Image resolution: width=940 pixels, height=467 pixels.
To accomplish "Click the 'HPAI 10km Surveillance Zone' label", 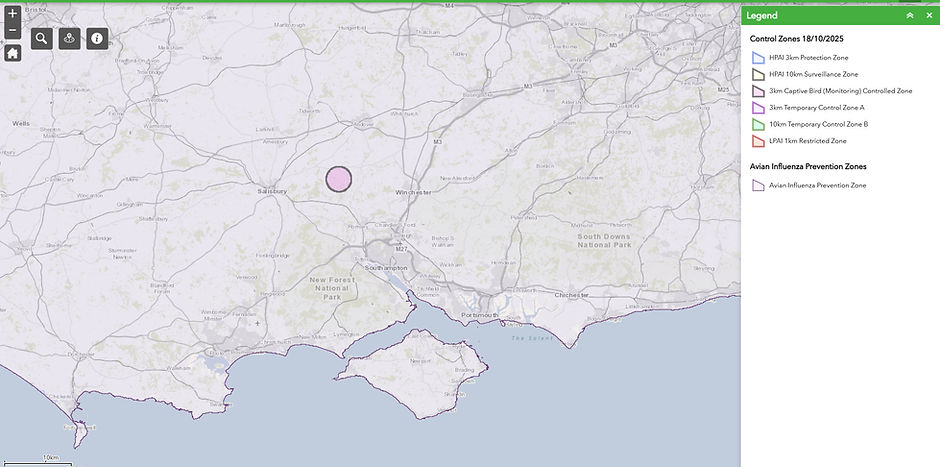I will (x=814, y=74).
